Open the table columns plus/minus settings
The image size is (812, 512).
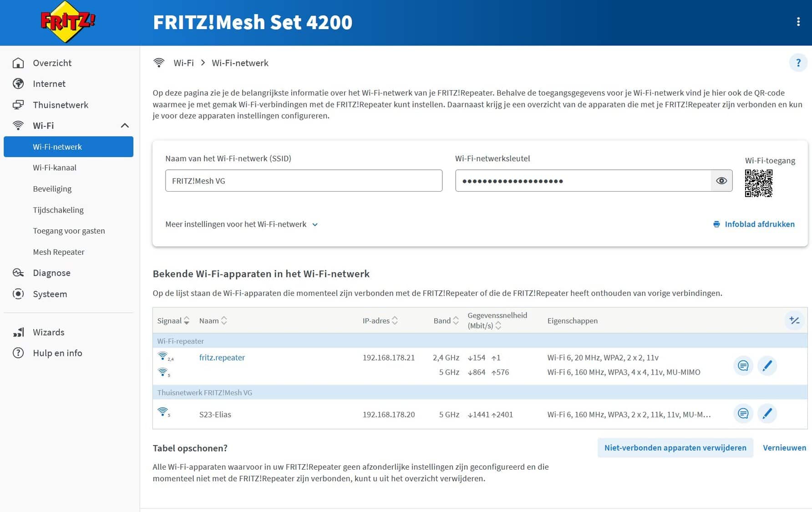click(794, 320)
